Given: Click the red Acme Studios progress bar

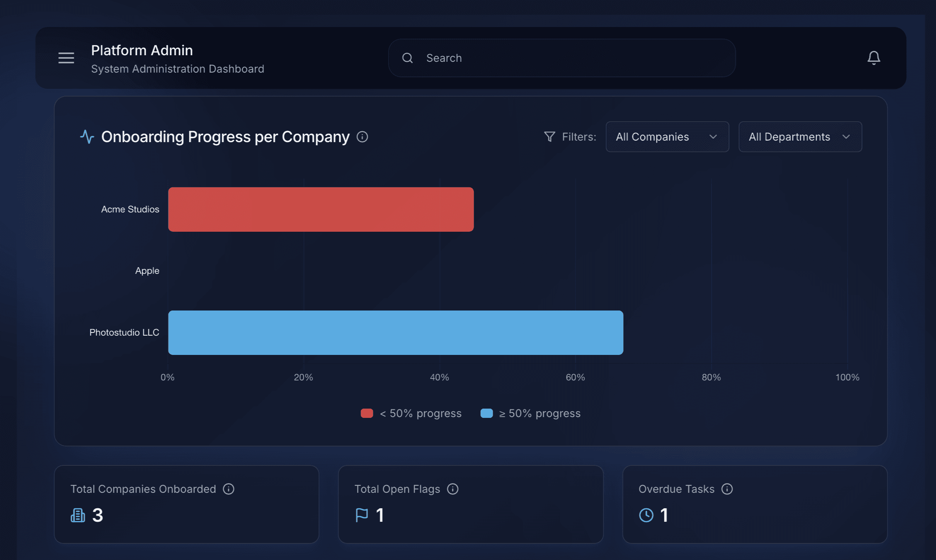Looking at the screenshot, I should click(321, 209).
